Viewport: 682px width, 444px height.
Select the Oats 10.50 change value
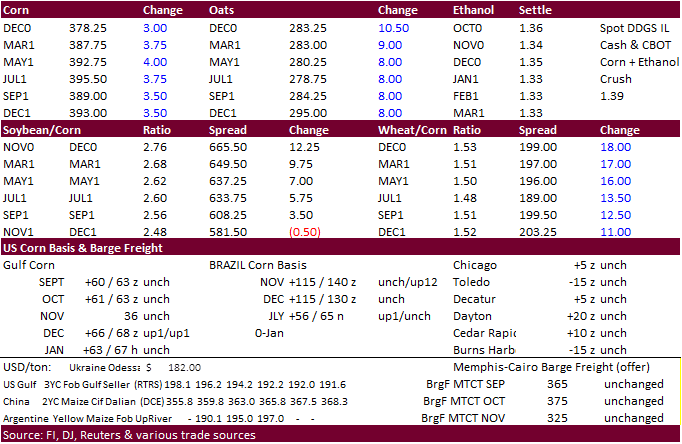tap(395, 29)
